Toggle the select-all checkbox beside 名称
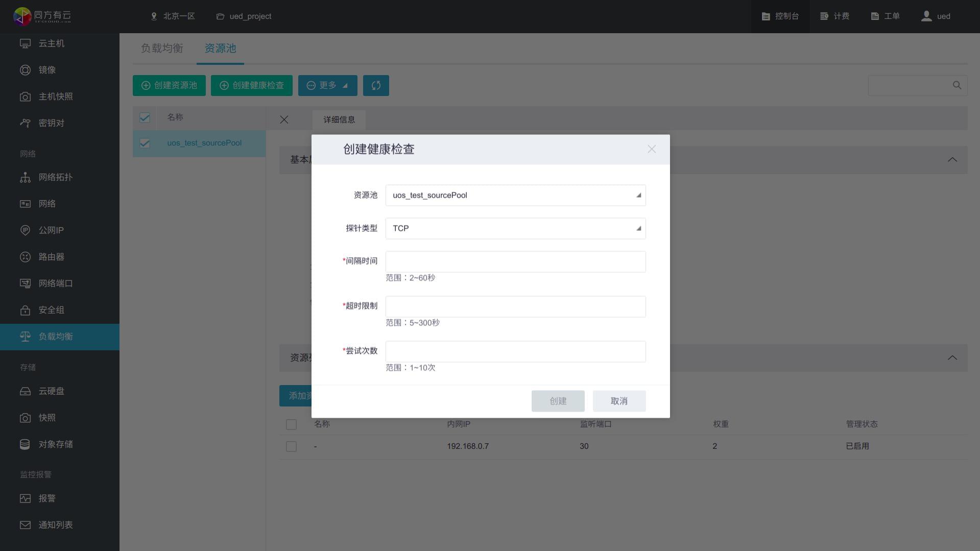The image size is (980, 551). [x=145, y=118]
